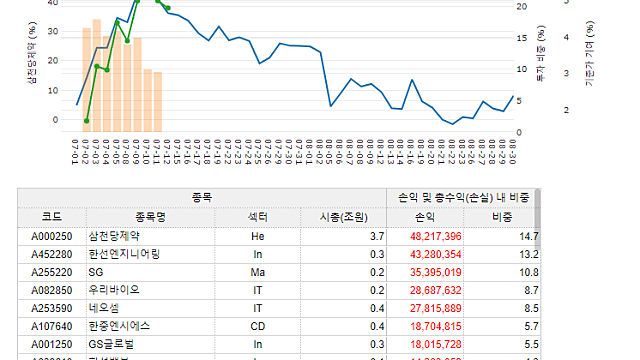Viewport: 640px width, 360px height.
Task: Click weight value 13.2
Action: point(529,254)
